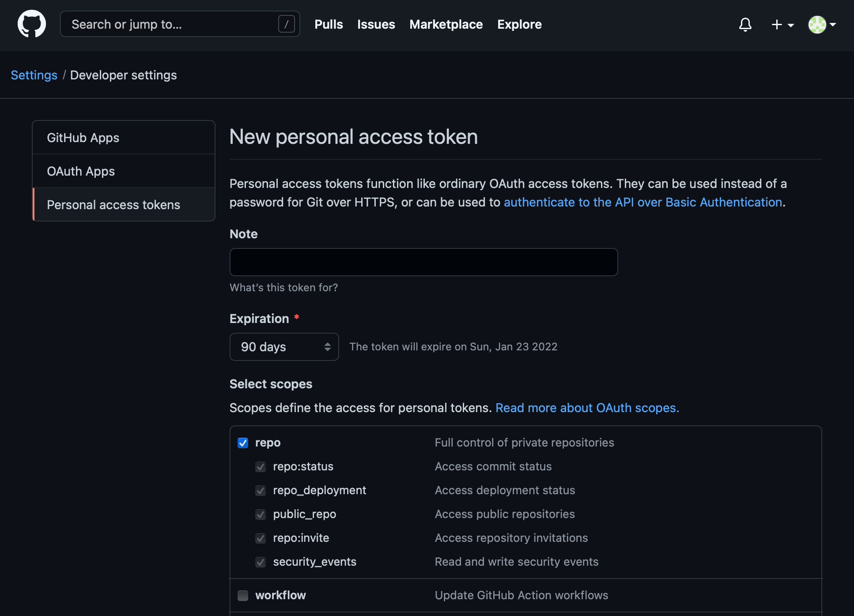The width and height of the screenshot is (854, 616).
Task: Click the GitHub Octocat logo
Action: (x=31, y=24)
